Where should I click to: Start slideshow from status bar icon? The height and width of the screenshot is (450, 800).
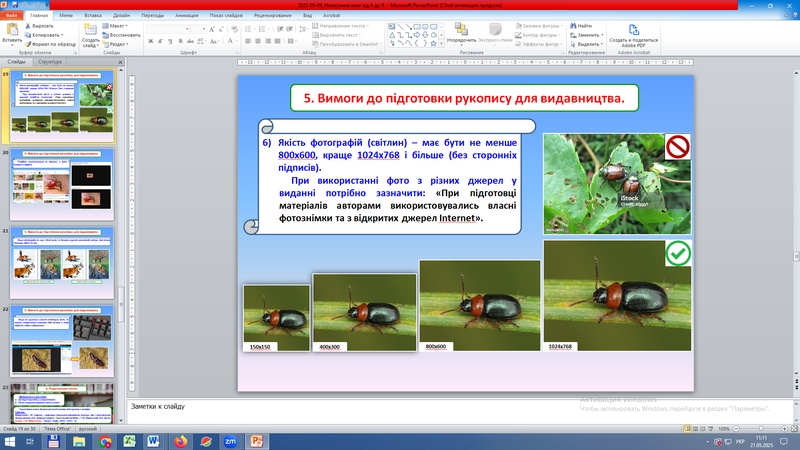711,429
